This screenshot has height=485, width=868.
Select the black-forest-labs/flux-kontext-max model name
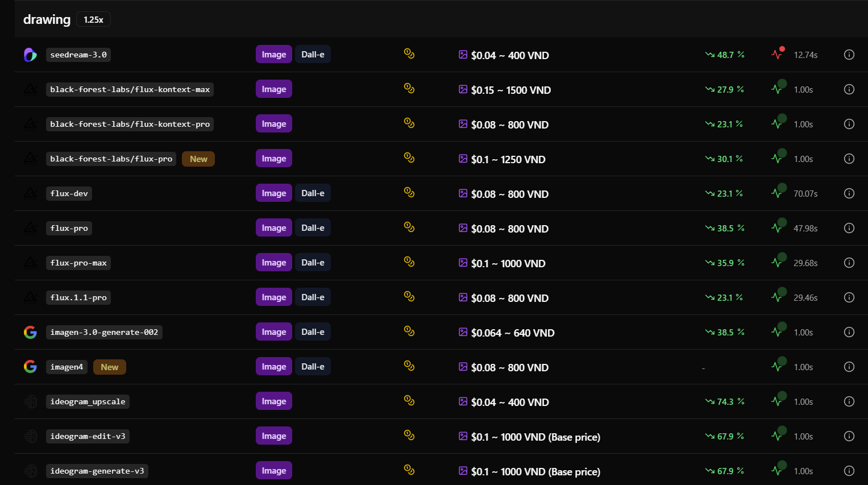(130, 89)
